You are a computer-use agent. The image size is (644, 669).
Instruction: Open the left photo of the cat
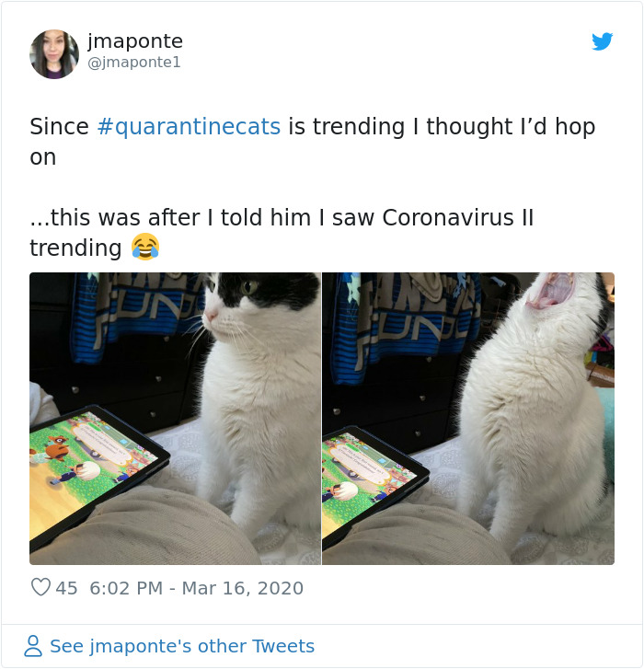(175, 419)
